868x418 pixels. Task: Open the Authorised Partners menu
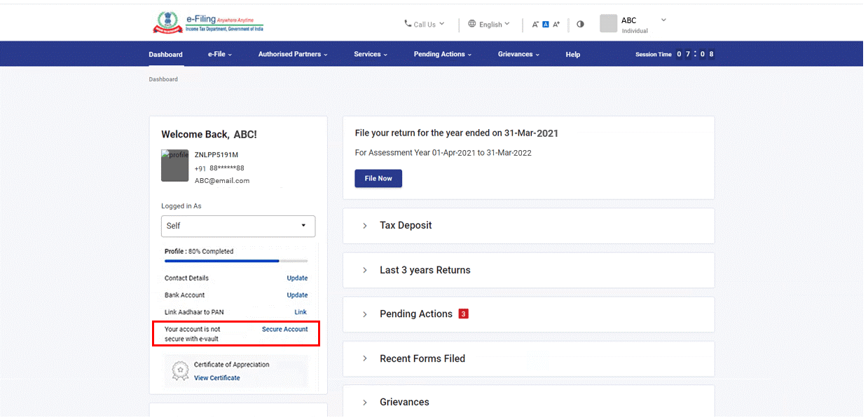[x=292, y=53]
